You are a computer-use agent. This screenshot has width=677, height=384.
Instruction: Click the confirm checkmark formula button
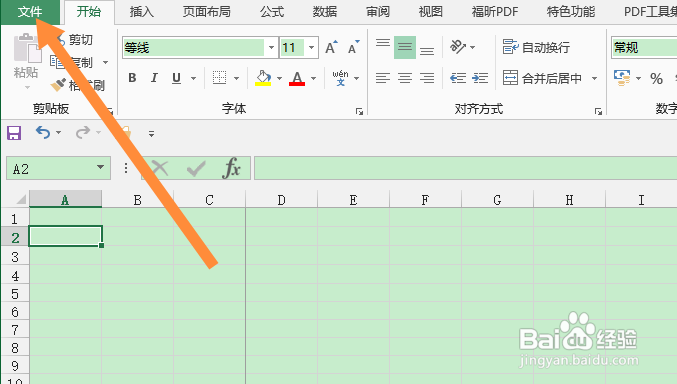click(196, 168)
